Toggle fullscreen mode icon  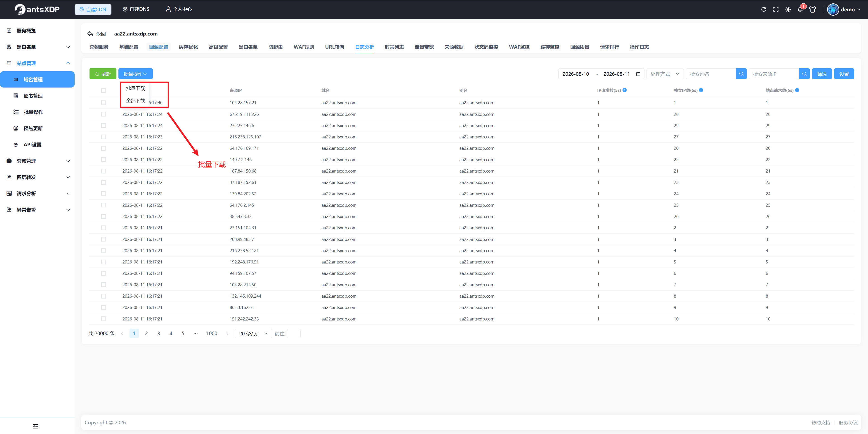click(776, 9)
